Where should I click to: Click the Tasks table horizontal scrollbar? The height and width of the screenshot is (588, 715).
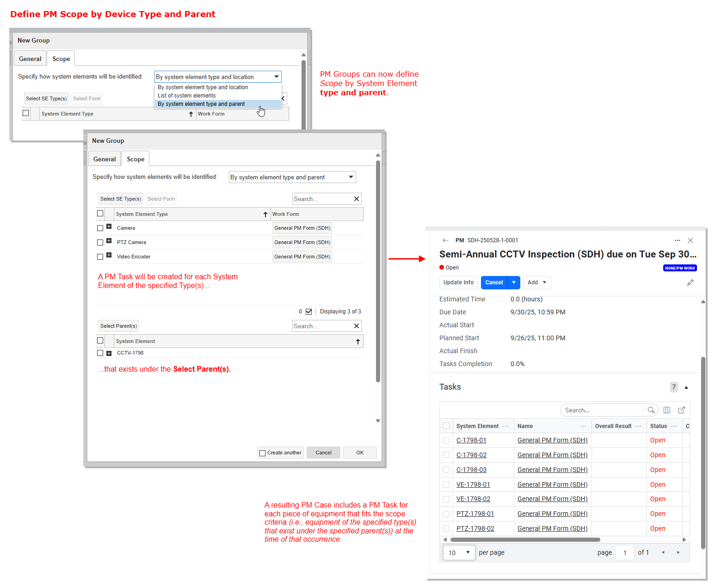pos(525,539)
